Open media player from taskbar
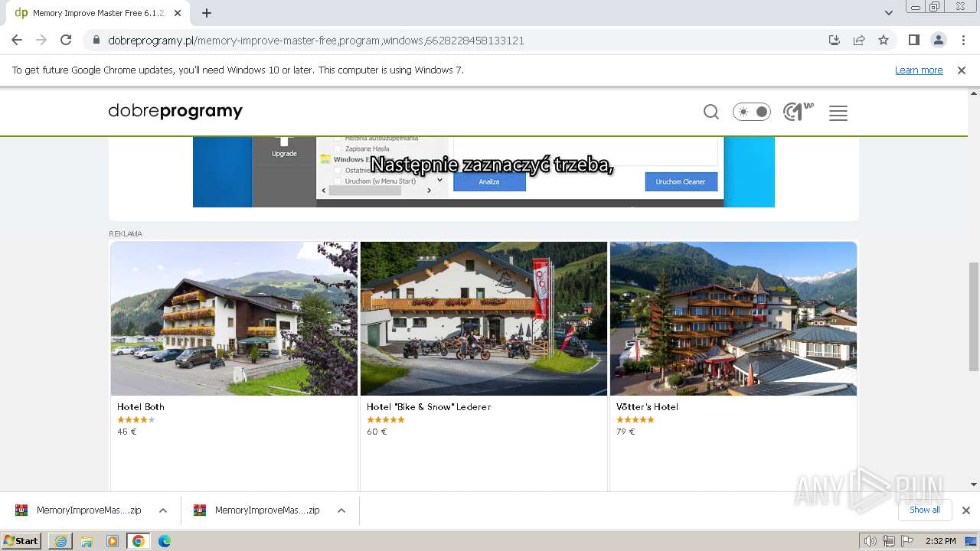The width and height of the screenshot is (980, 551). coord(113,541)
